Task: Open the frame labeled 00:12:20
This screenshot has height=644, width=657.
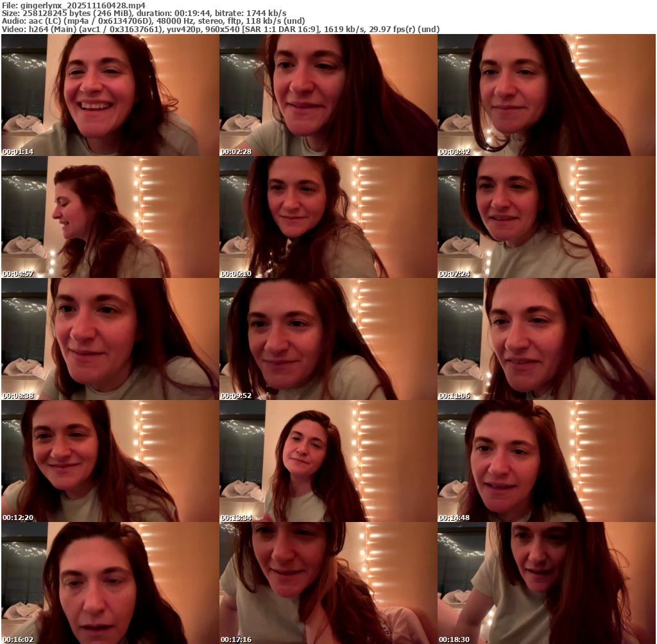Action: pos(110,461)
